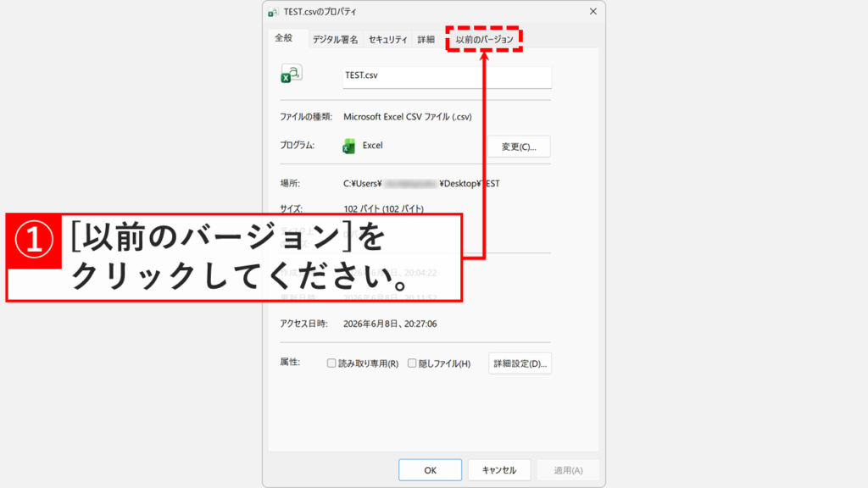Click the TEST.csv filename field
Screen dimensions: 868x488
pyautogui.click(x=447, y=77)
